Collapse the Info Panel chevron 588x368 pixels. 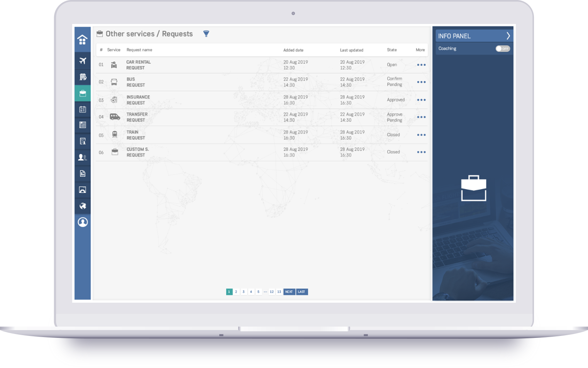coord(508,36)
